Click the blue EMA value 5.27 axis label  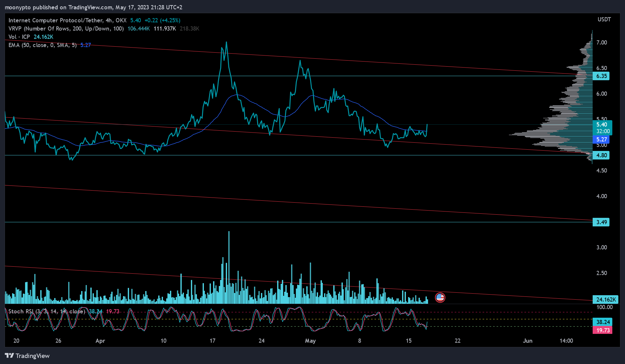pyautogui.click(x=601, y=140)
